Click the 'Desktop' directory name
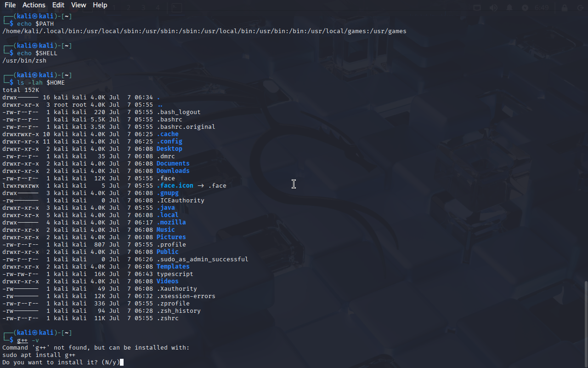The width and height of the screenshot is (588, 368). tap(170, 149)
